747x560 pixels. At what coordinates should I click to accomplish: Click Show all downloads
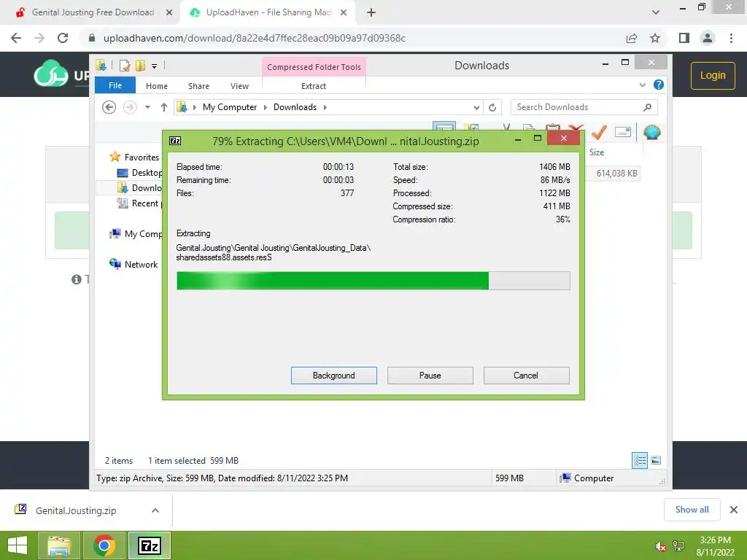pyautogui.click(x=692, y=510)
